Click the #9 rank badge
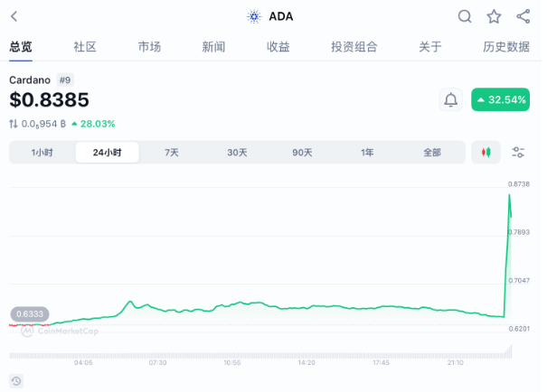This screenshot has width=547, height=392. pyautogui.click(x=65, y=79)
